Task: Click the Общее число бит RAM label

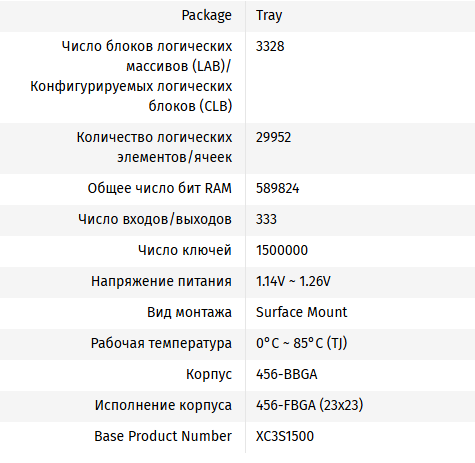Action: [x=160, y=188]
